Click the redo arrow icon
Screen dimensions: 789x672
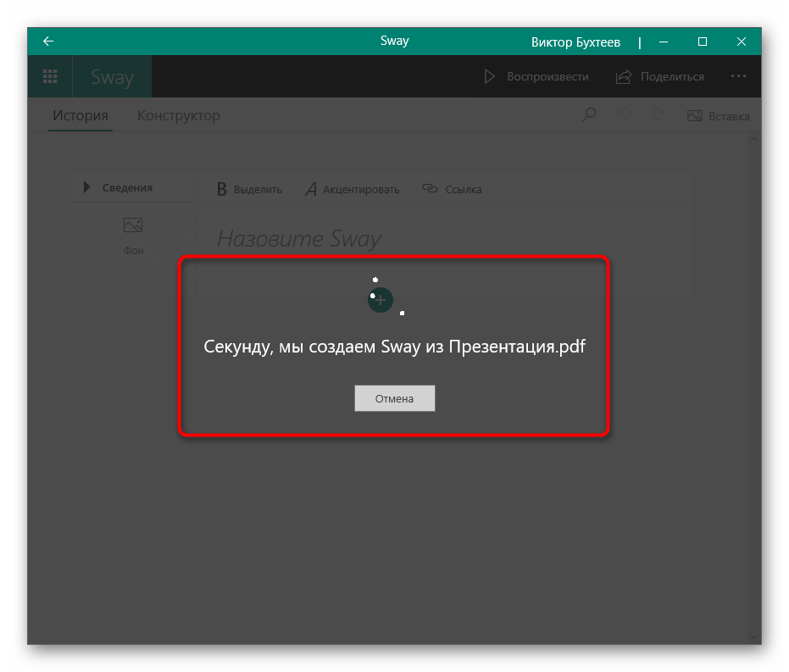[x=656, y=115]
